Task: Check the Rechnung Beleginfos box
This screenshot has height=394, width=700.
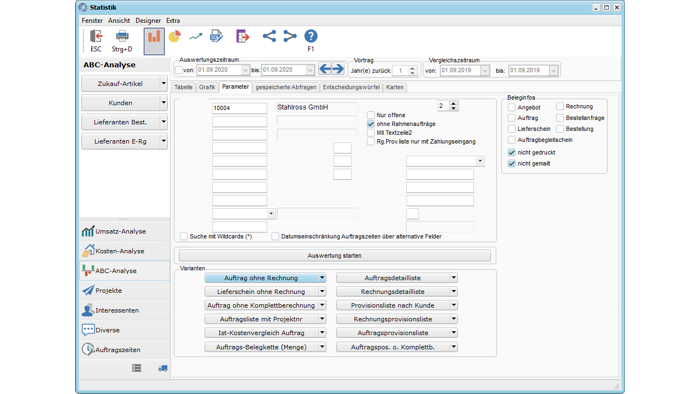Action: 560,106
